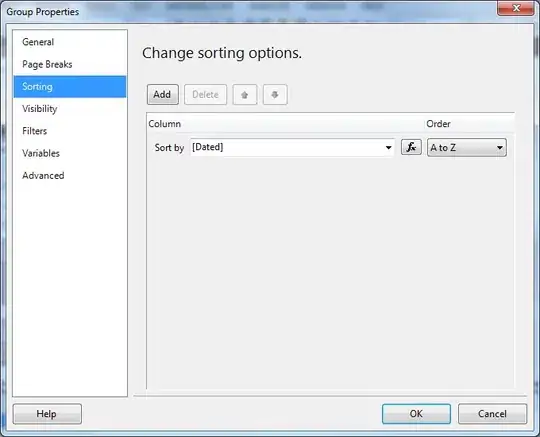Viewport: 540px width, 437px height.
Task: Select the Sorting page
Action: coord(70,86)
